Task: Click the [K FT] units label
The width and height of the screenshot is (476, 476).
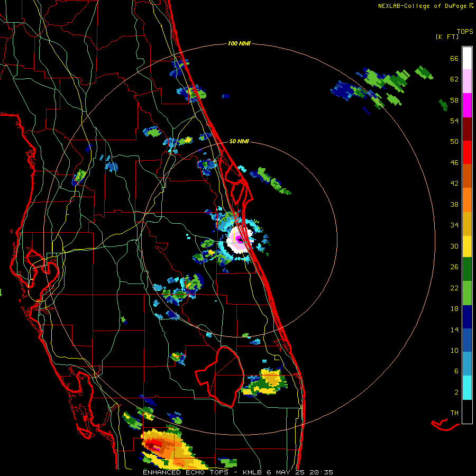Action: click(447, 36)
